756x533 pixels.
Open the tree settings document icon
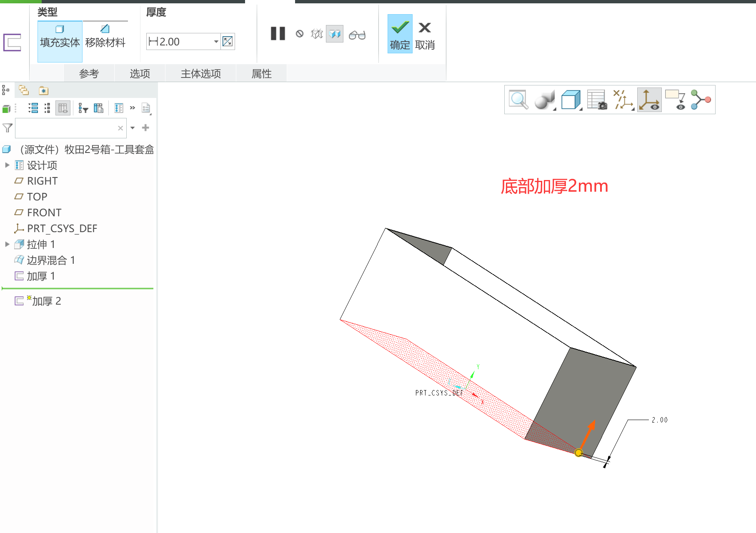146,108
